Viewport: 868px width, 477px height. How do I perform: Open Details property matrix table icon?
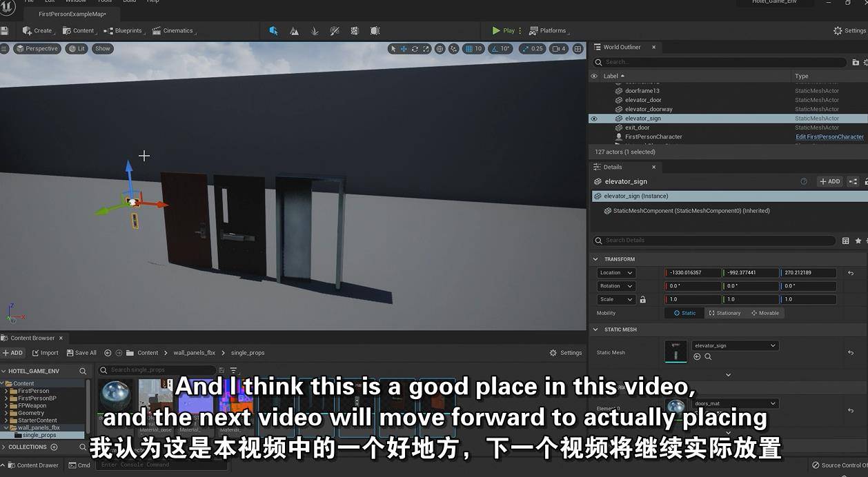click(x=845, y=241)
